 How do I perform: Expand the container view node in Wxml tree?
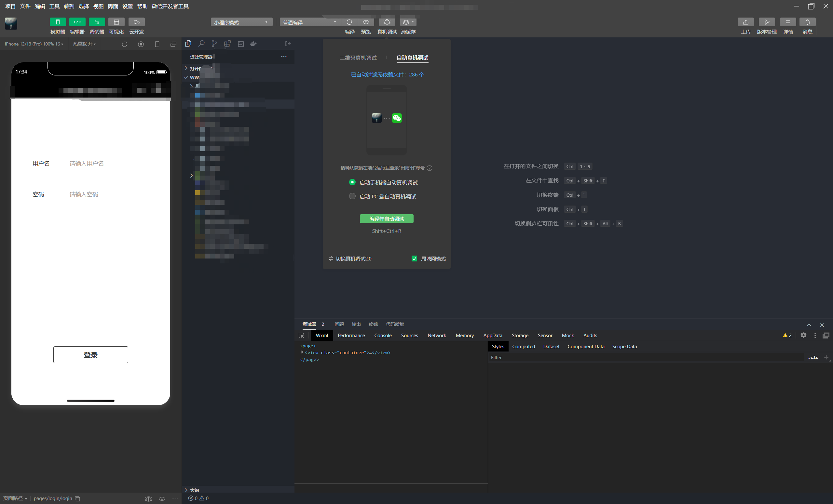click(x=302, y=352)
